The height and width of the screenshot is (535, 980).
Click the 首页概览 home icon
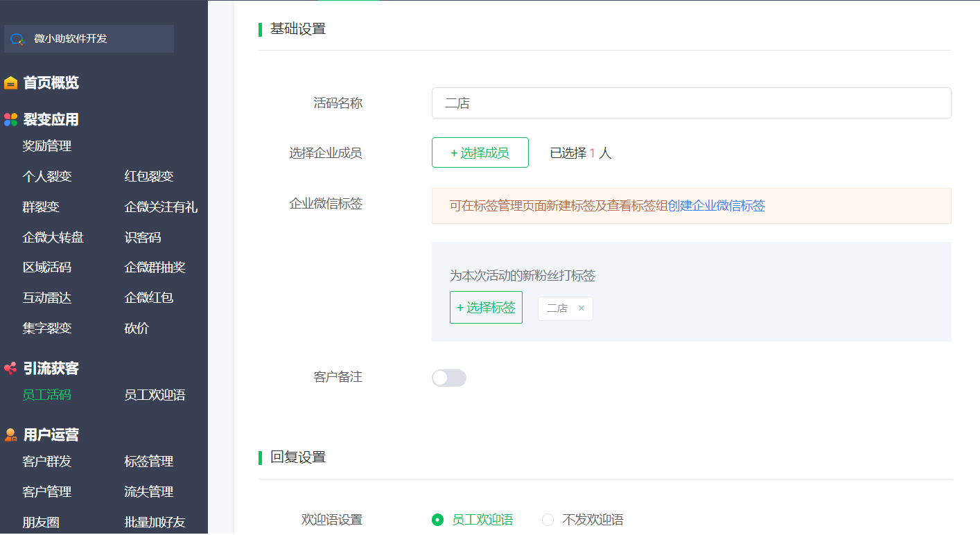pos(10,83)
